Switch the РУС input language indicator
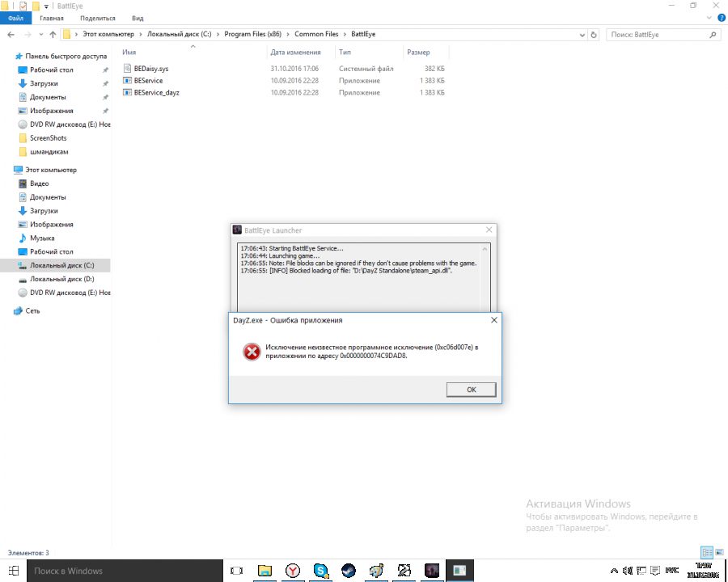The height and width of the screenshot is (582, 728). click(x=672, y=571)
